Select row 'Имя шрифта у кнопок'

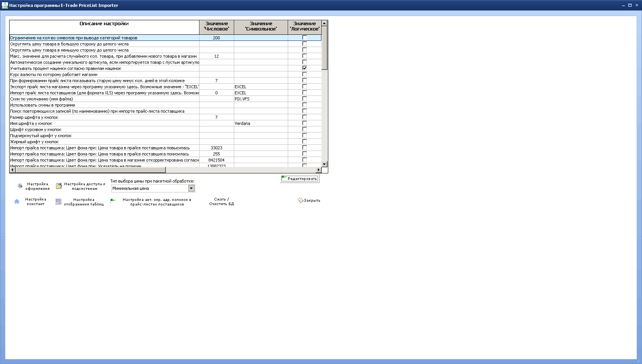tap(165, 123)
